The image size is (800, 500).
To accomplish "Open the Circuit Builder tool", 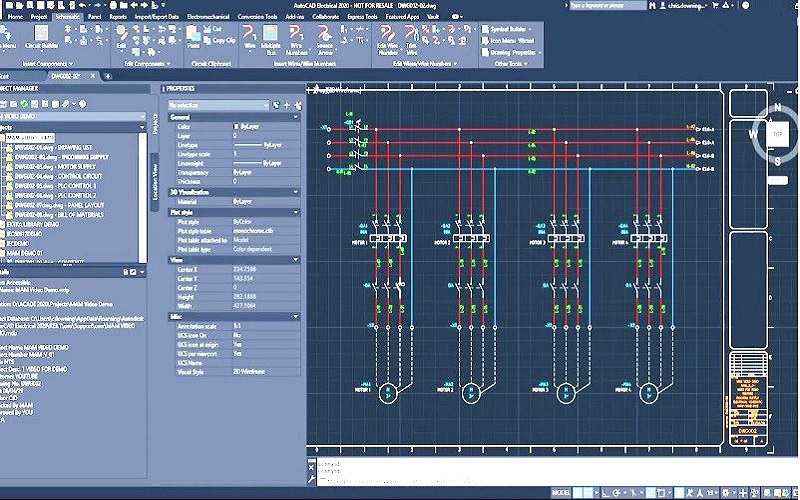I will point(41,38).
